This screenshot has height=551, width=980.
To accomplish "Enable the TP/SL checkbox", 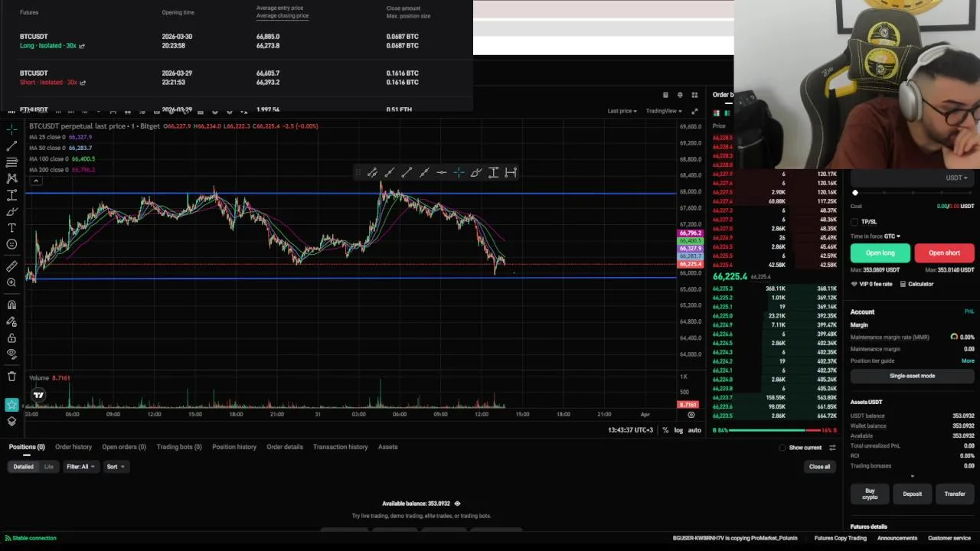I will coord(855,222).
